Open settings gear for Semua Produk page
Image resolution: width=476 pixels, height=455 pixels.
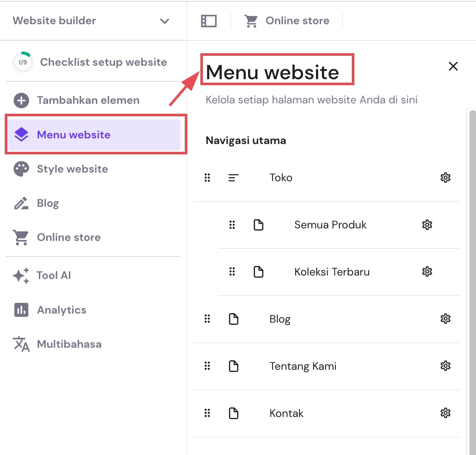[x=427, y=224]
